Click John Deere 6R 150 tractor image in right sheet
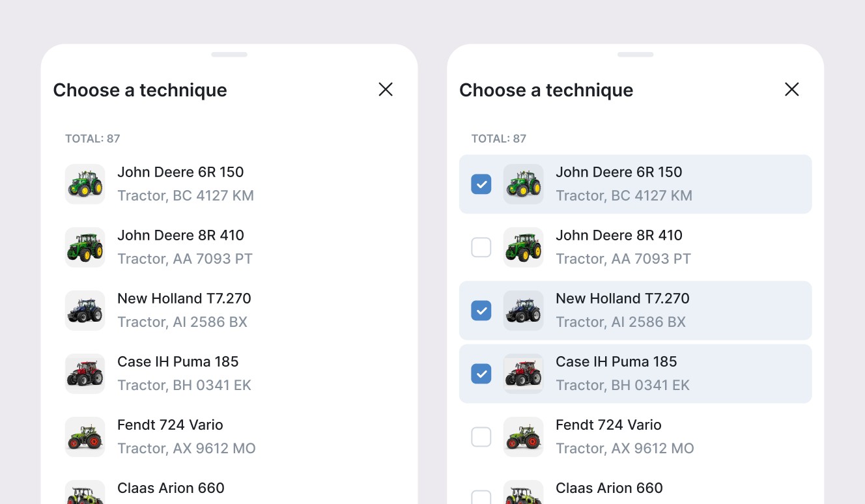865x504 pixels. pos(524,184)
